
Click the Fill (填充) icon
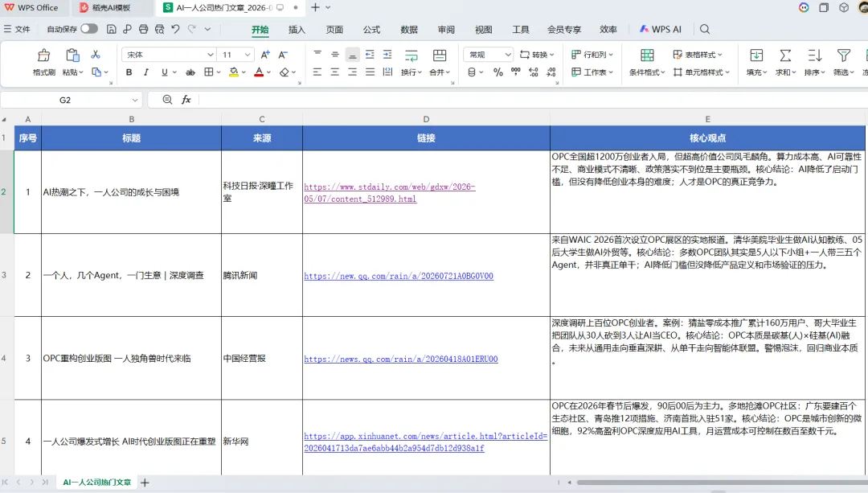pos(756,55)
